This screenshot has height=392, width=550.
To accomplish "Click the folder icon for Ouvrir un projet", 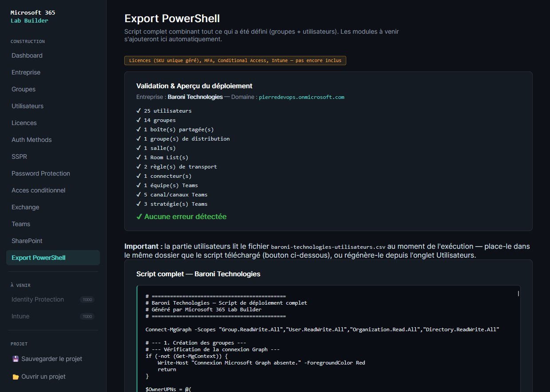I will 16,376.
